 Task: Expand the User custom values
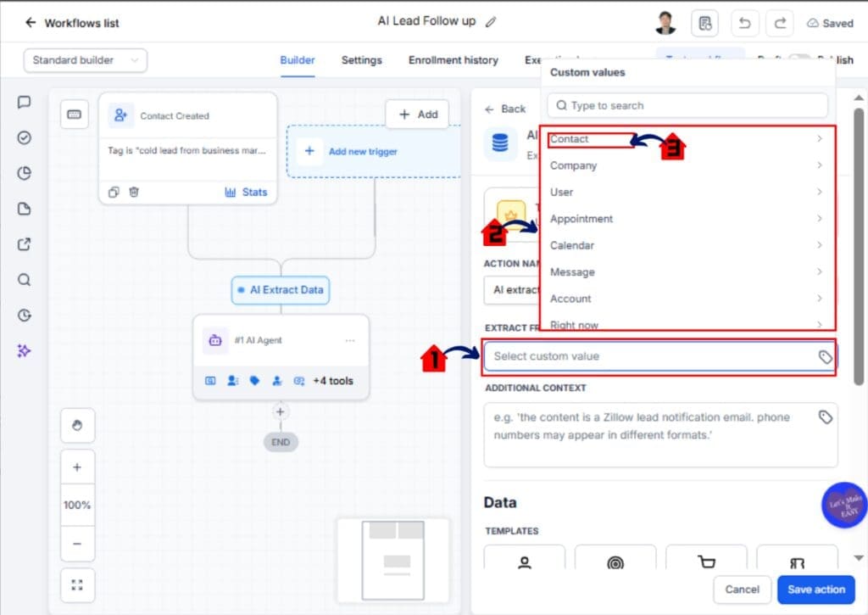[x=687, y=193]
